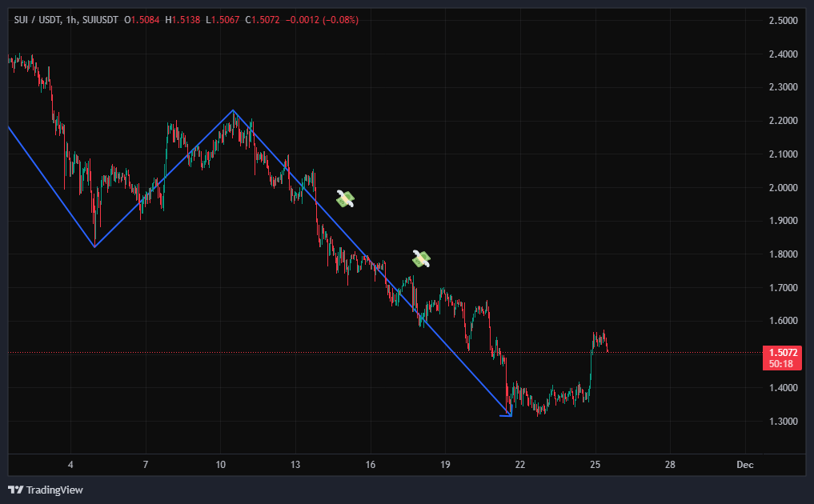The image size is (814, 504).
Task: Click the 2.5000 price axis label
Action: [782, 20]
